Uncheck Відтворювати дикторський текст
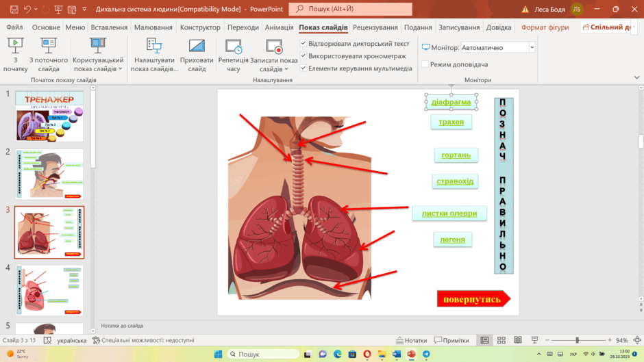 303,43
